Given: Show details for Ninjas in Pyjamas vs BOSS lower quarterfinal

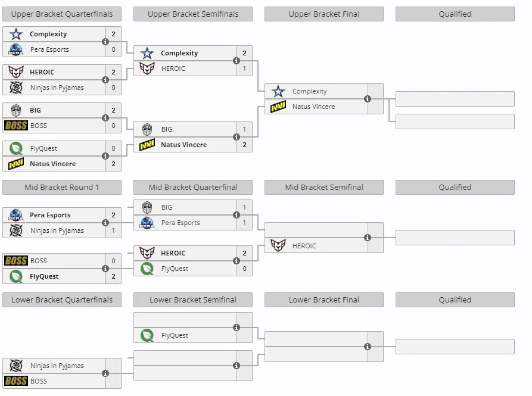Looking at the screenshot, I should coord(105,373).
